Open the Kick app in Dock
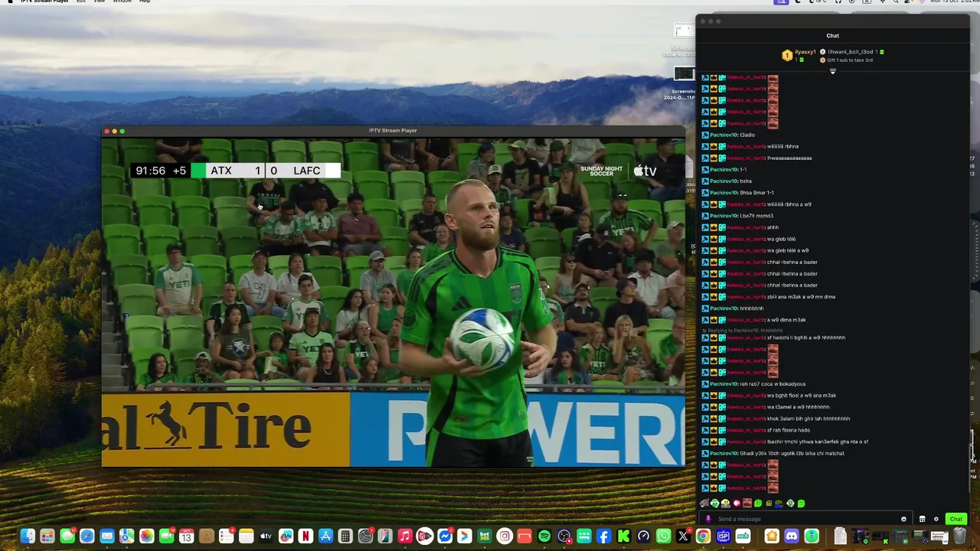 point(623,536)
